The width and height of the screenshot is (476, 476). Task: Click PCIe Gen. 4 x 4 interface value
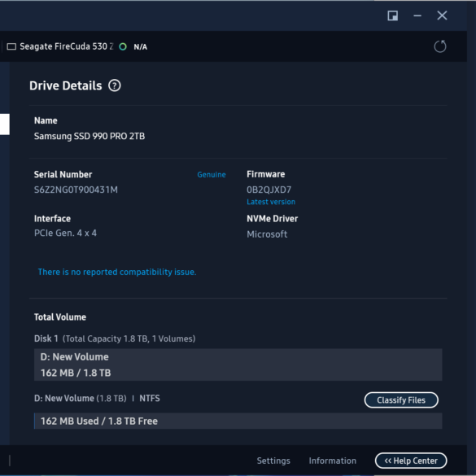click(65, 234)
